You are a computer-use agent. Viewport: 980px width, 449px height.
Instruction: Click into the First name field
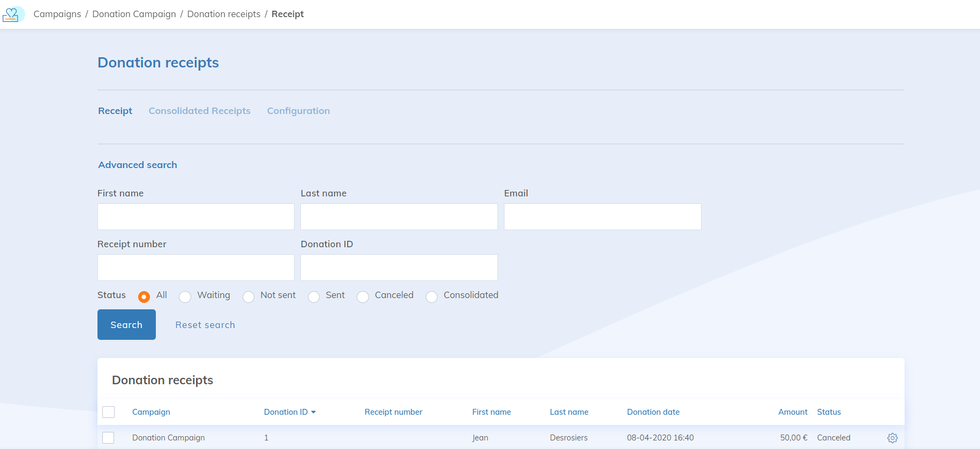pos(196,217)
